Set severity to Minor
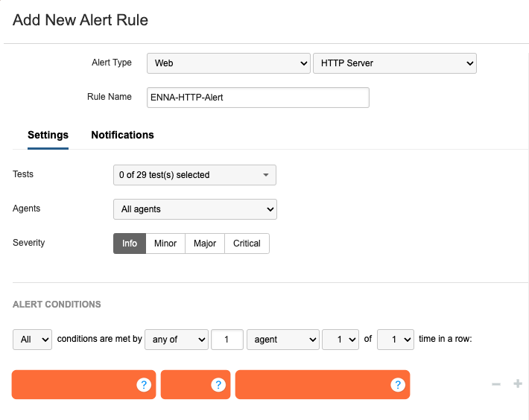529x420 pixels. pyautogui.click(x=165, y=244)
